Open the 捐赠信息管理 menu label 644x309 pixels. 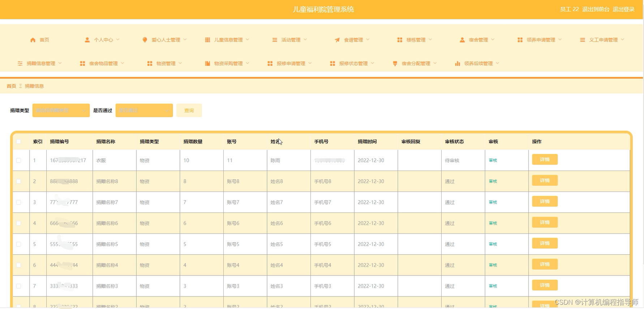(x=41, y=63)
